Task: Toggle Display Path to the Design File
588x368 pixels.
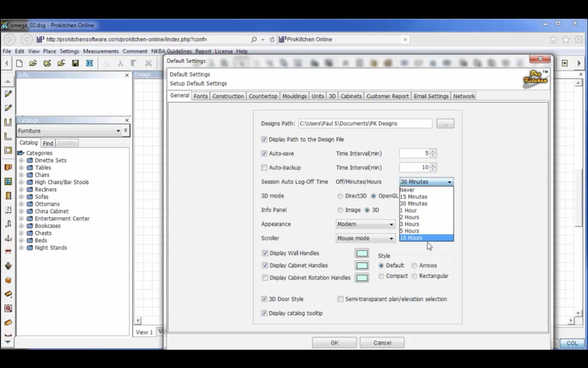Action: pos(264,139)
